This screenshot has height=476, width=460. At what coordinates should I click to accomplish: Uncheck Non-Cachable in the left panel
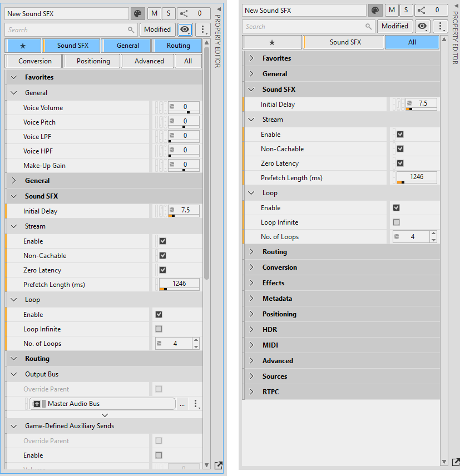(162, 256)
